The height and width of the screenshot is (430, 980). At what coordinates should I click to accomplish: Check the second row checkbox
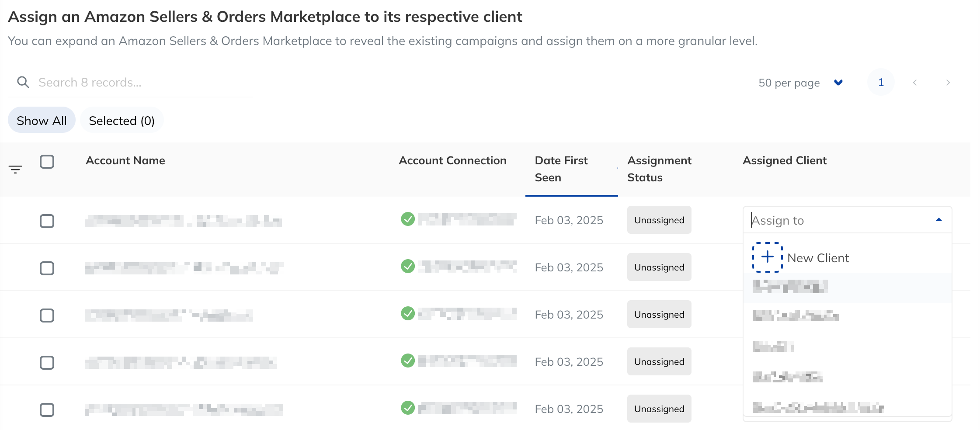(47, 268)
